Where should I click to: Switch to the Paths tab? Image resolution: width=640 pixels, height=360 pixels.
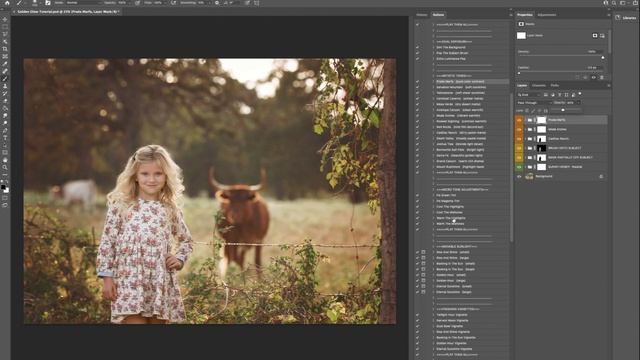pos(555,85)
